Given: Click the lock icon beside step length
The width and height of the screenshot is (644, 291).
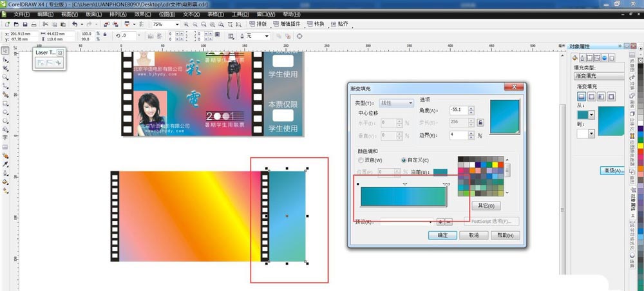Looking at the screenshot, I should [480, 122].
